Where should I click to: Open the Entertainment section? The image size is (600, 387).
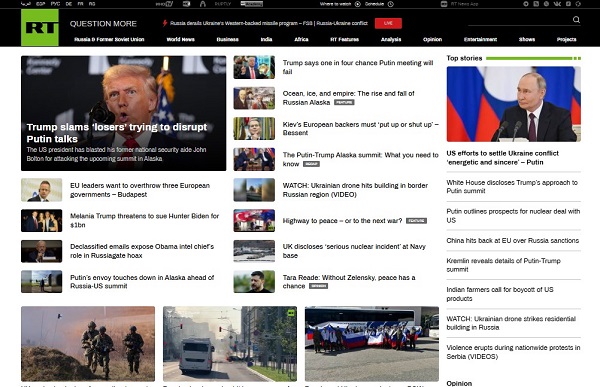(480, 39)
